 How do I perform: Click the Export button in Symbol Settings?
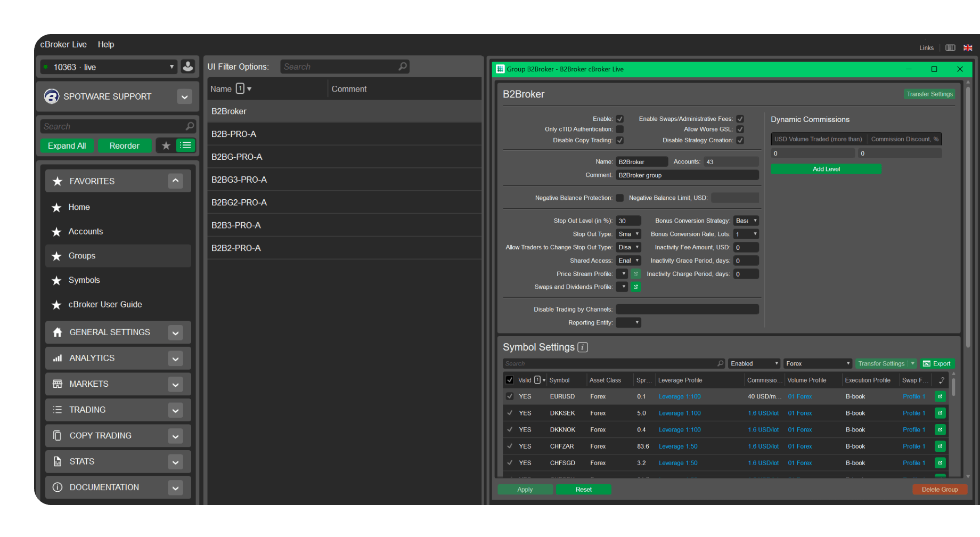pyautogui.click(x=936, y=363)
